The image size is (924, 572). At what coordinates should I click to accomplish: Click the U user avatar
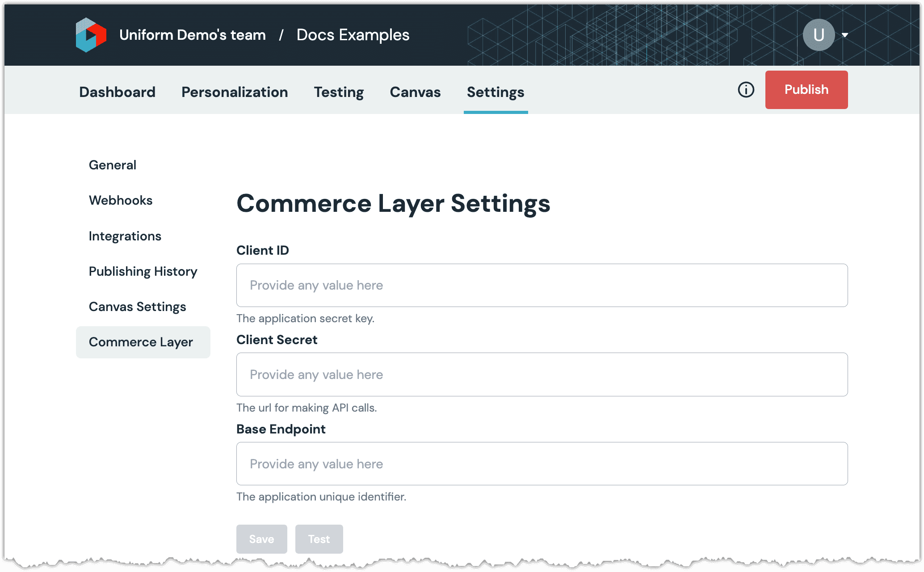pos(819,35)
